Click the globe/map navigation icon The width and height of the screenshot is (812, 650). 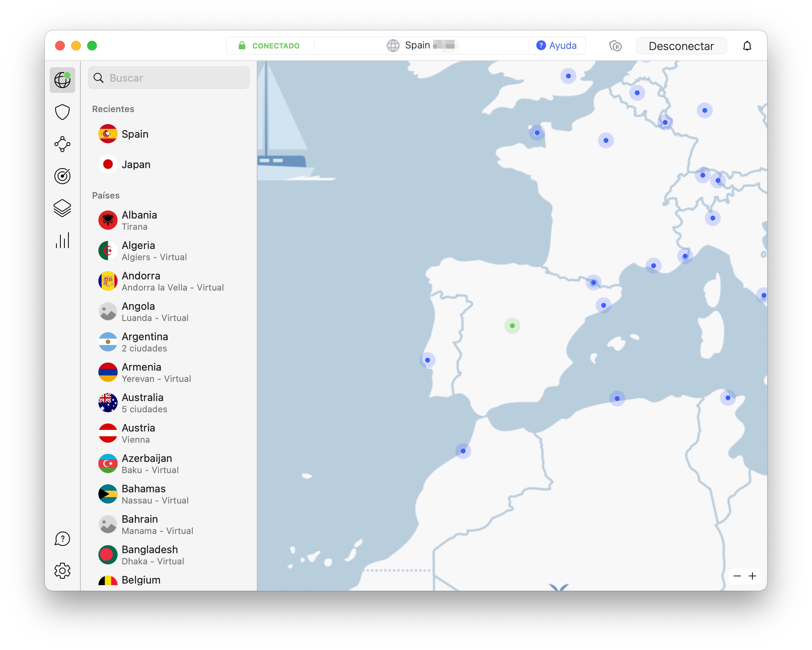62,80
